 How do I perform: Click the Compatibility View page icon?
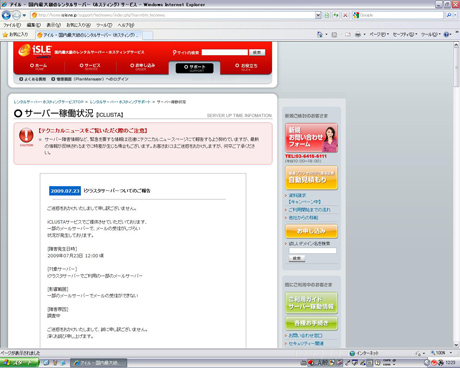327,15
